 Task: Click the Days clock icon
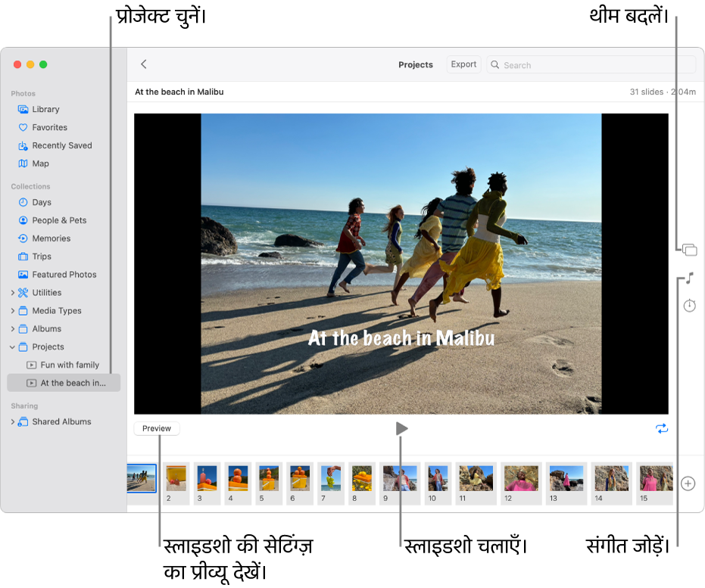[x=23, y=202]
